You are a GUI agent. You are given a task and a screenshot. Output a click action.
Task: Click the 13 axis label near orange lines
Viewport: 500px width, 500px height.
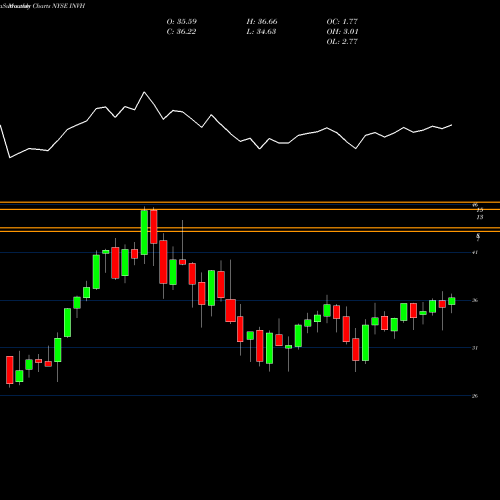(480, 217)
